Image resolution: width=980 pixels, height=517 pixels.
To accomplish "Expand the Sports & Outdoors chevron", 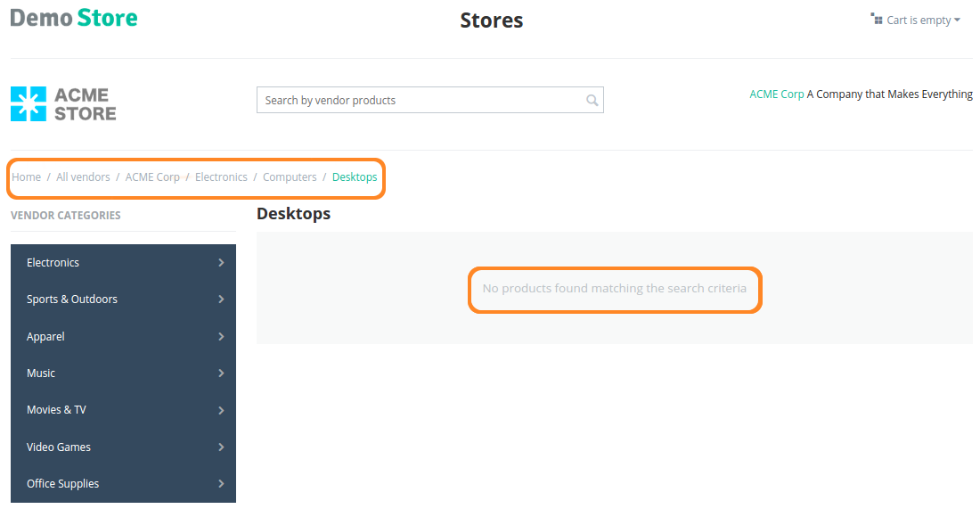I will pyautogui.click(x=221, y=300).
